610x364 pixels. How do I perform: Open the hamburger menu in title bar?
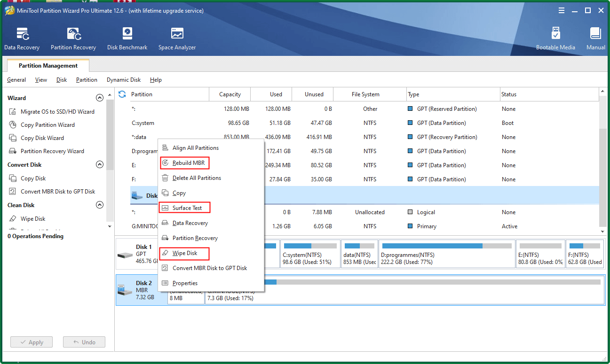pos(562,10)
